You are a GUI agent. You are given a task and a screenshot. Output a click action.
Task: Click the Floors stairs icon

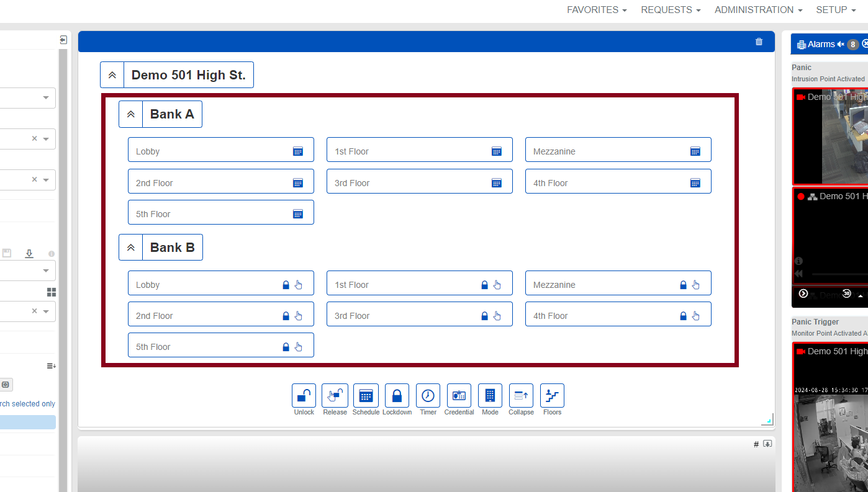[552, 396]
